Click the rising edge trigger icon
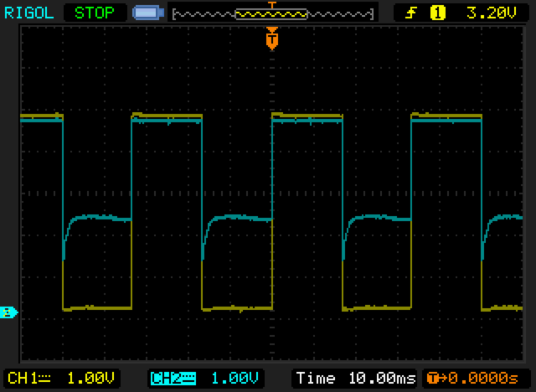Image resolution: width=536 pixels, height=392 pixels. [x=411, y=13]
